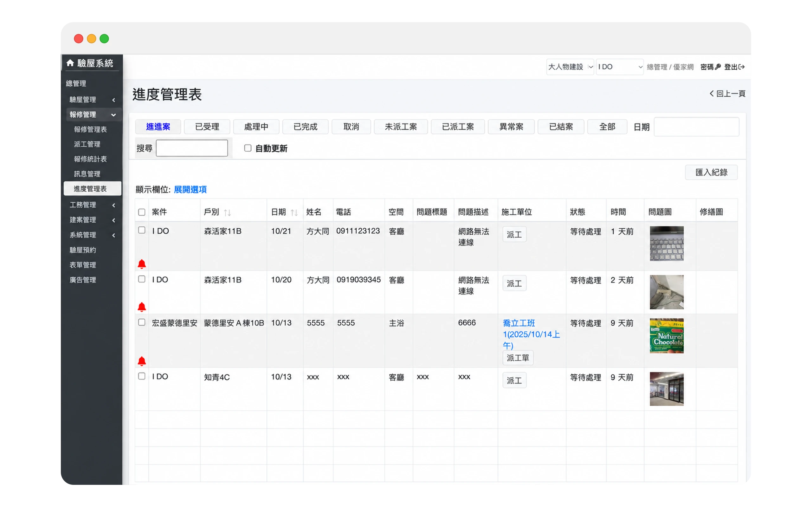Screen dimensions: 812x507
Task: Expand the 建案管理 sidebar menu
Action: pos(92,220)
